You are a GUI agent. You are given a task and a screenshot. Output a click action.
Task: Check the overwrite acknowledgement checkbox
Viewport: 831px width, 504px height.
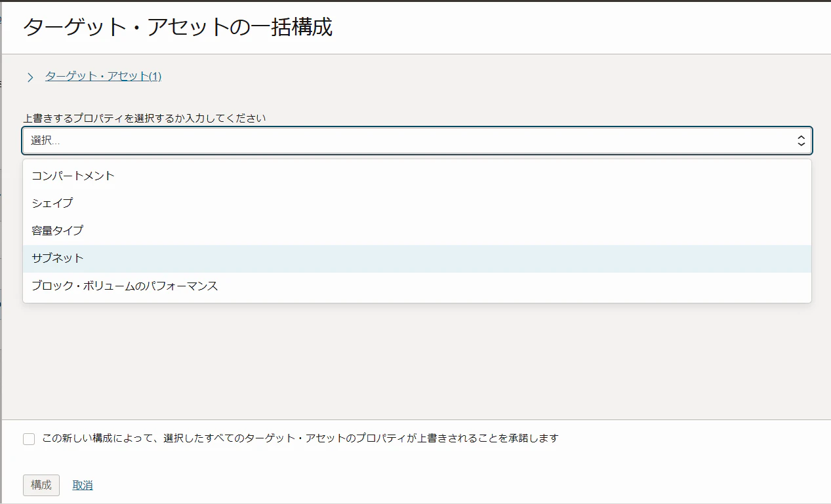coord(29,439)
